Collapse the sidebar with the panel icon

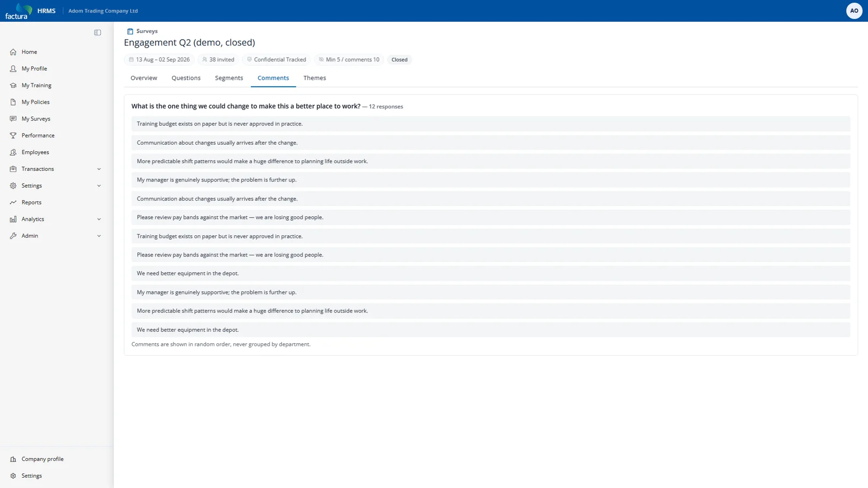[x=98, y=33]
